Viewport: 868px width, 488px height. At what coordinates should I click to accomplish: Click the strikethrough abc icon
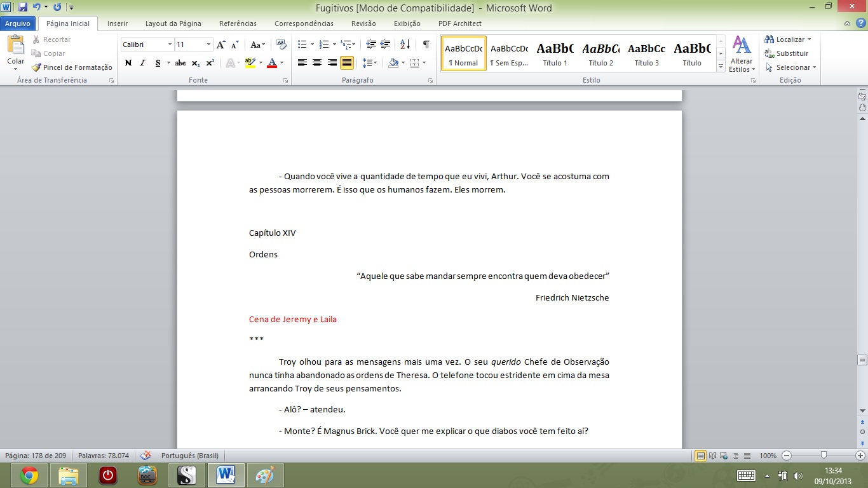tap(180, 63)
